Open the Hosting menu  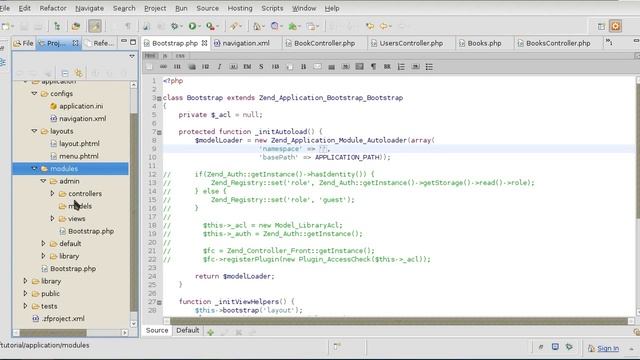tap(240, 8)
